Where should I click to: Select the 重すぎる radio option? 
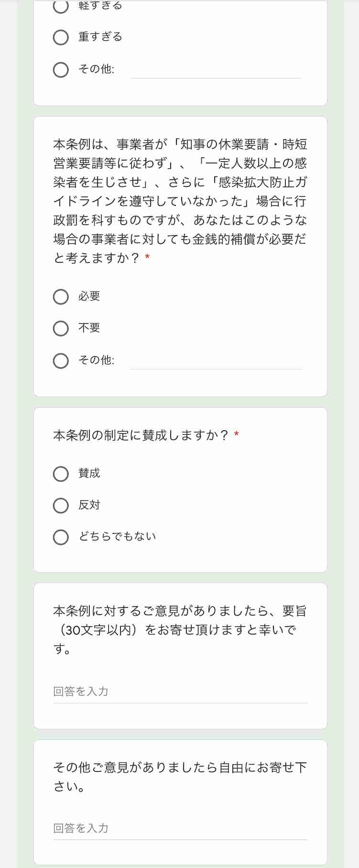[x=61, y=37]
